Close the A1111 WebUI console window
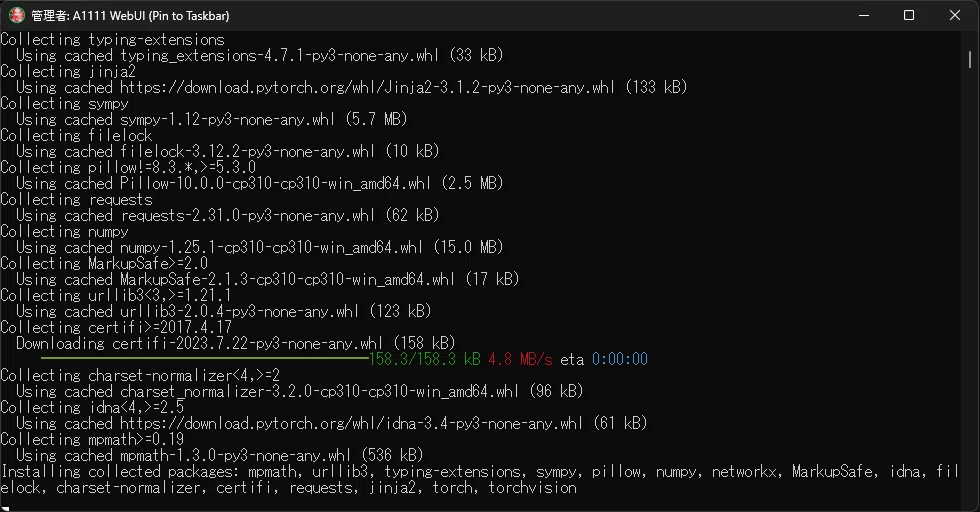 click(x=955, y=15)
